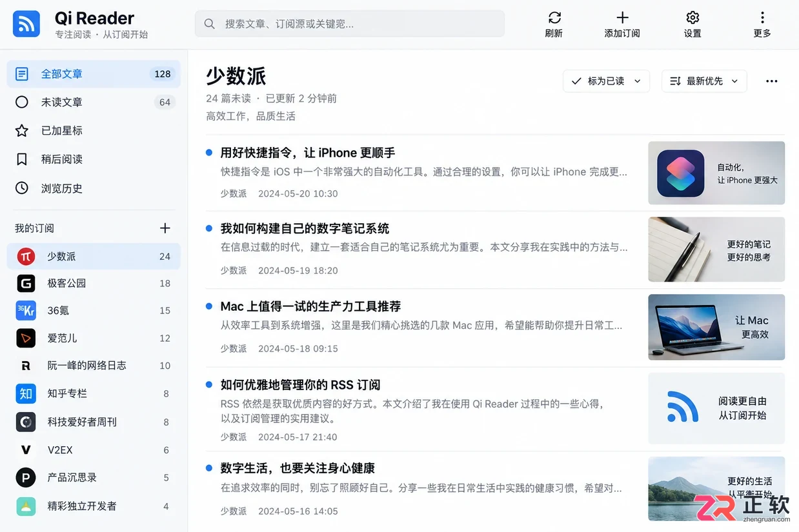The width and height of the screenshot is (799, 532).
Task: Click the 未读文章 count badge 64
Action: (165, 102)
